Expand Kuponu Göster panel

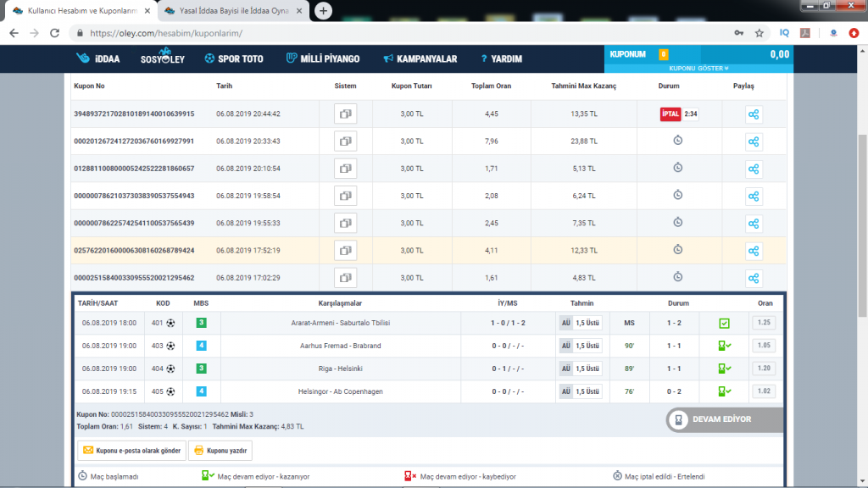coord(698,68)
